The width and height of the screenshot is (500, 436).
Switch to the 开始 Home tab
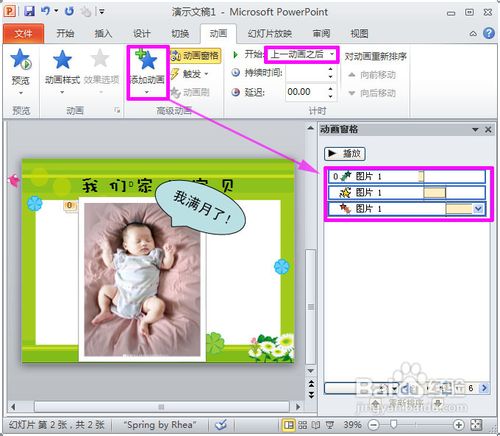65,33
